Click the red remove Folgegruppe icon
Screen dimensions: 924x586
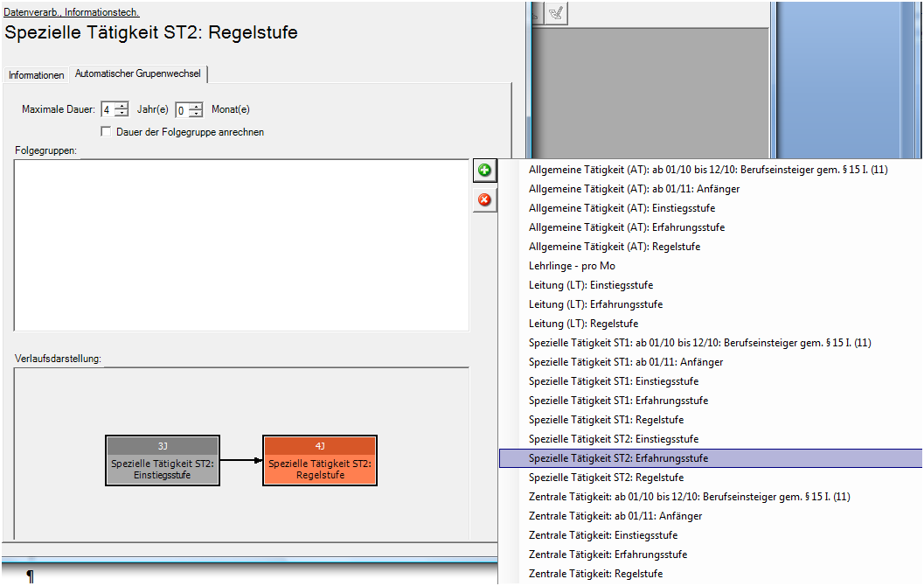point(483,200)
